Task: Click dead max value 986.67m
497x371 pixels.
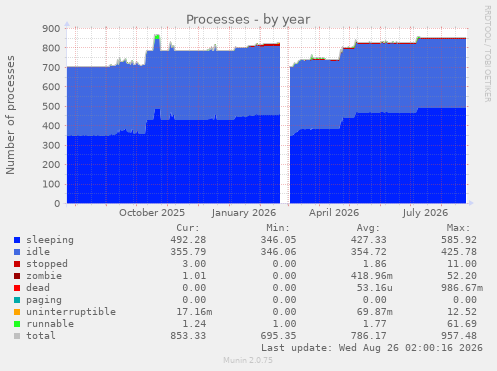Action: [462, 288]
